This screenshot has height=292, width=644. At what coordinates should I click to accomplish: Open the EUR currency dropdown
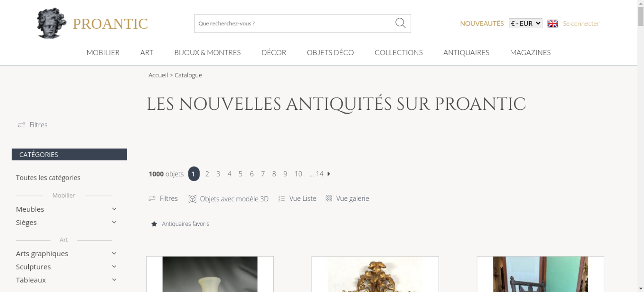pos(526,23)
